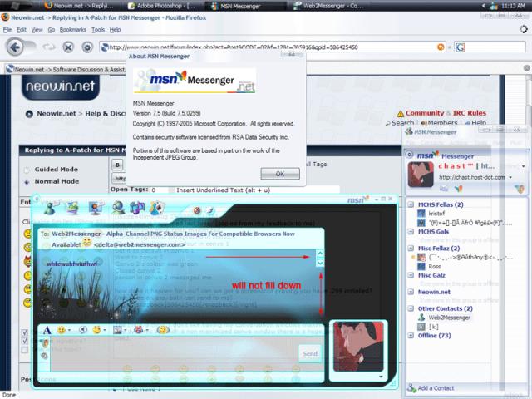Click scroll up arrow in chat history

click(x=320, y=254)
